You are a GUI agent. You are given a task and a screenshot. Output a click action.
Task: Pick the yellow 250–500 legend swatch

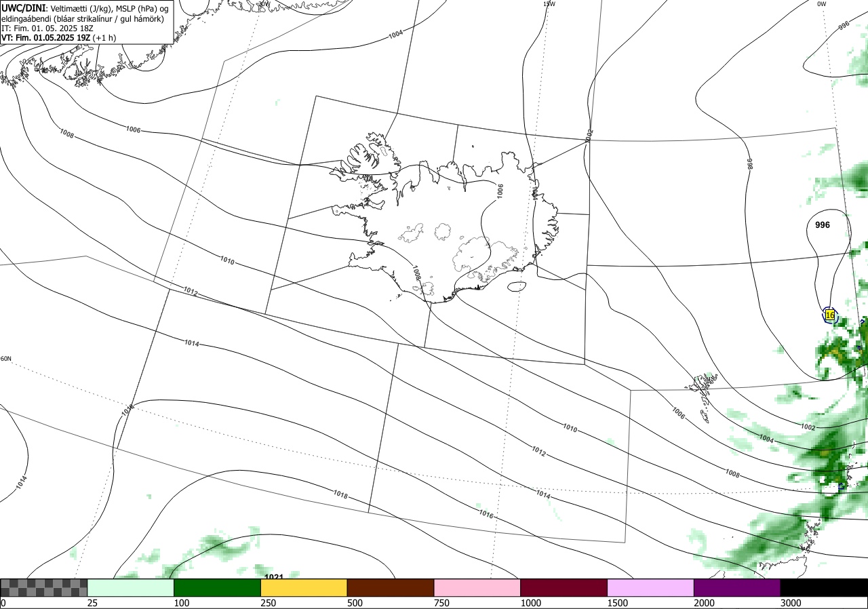click(x=304, y=587)
